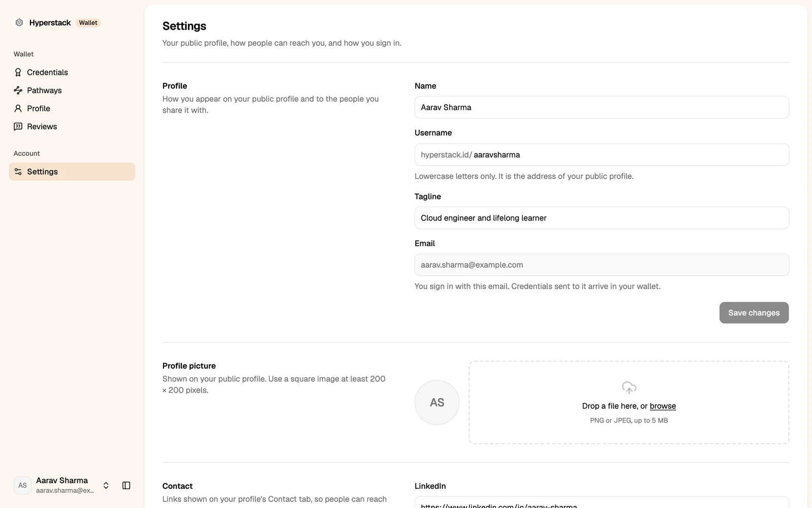Click 'Lowercase letters only' helper text
Screen dimensions: 812x508
(x=524, y=176)
